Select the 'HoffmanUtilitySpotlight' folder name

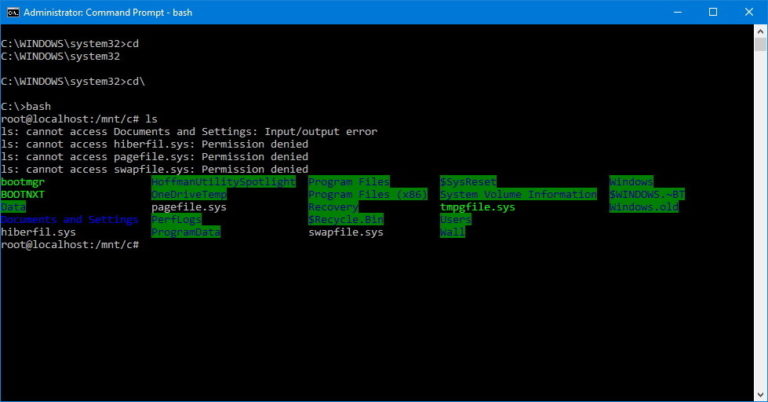point(223,182)
